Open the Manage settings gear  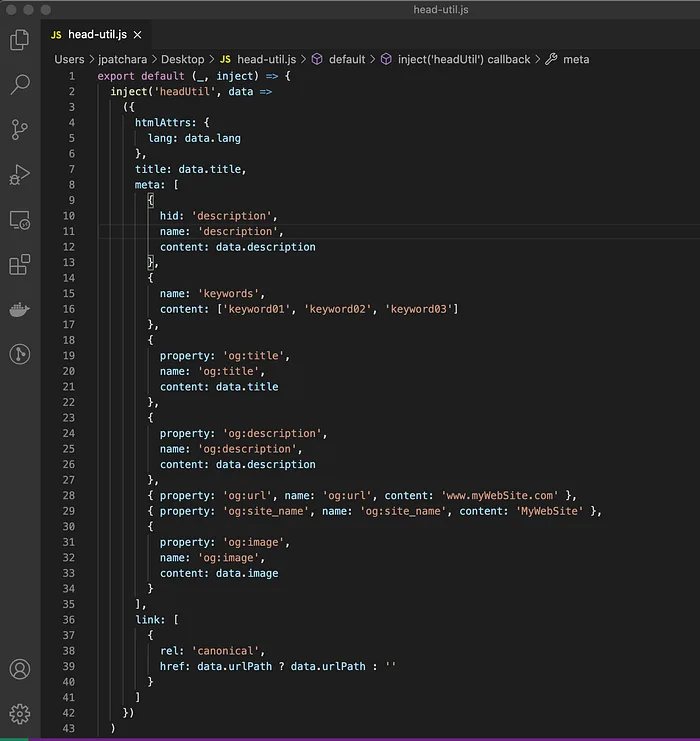point(20,714)
